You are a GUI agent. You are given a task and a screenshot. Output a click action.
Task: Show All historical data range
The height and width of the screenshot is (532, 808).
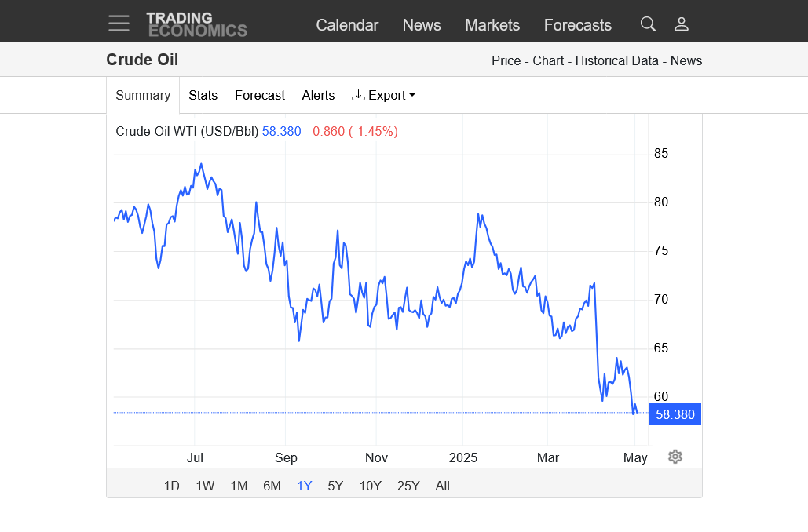(x=442, y=486)
